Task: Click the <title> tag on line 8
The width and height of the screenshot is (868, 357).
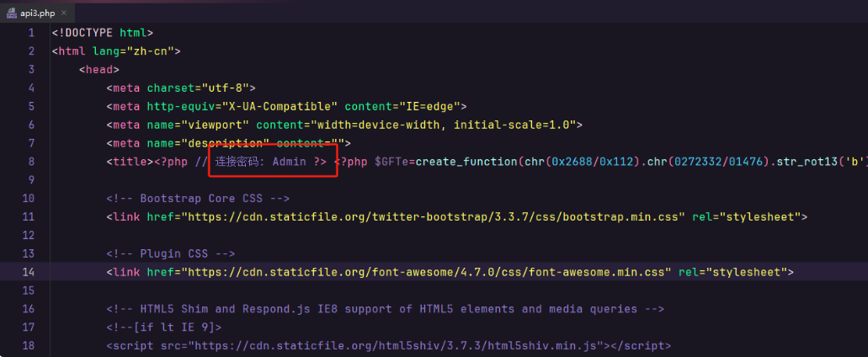Action: 130,162
